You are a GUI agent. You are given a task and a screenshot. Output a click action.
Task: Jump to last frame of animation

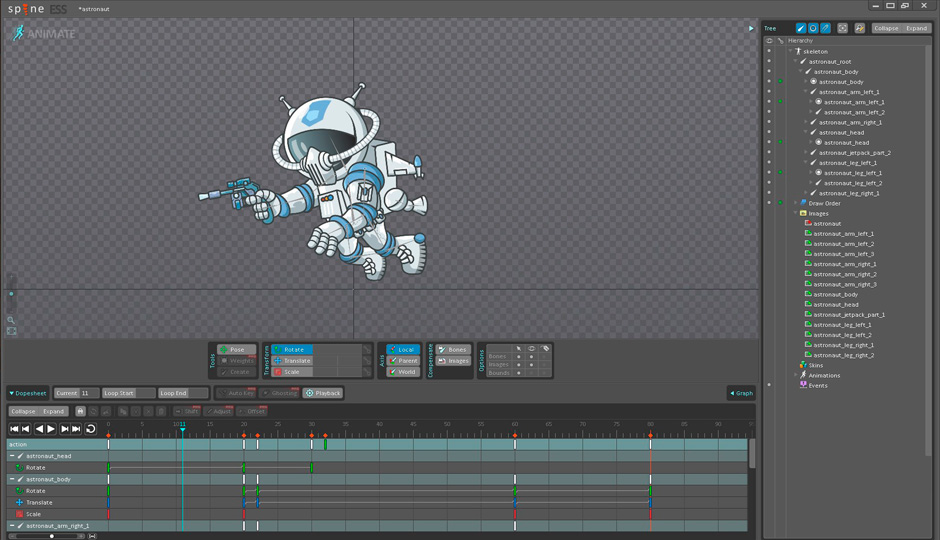pyautogui.click(x=76, y=429)
